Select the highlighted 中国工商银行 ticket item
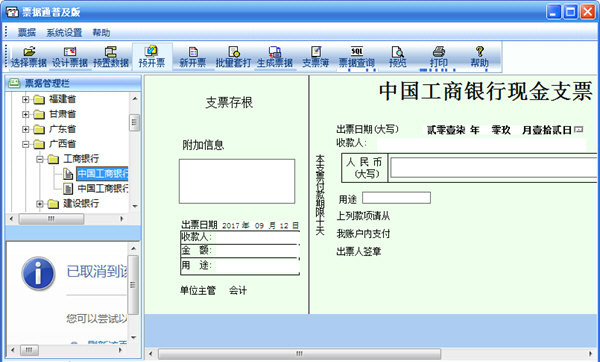The width and height of the screenshot is (600, 362). point(103,174)
